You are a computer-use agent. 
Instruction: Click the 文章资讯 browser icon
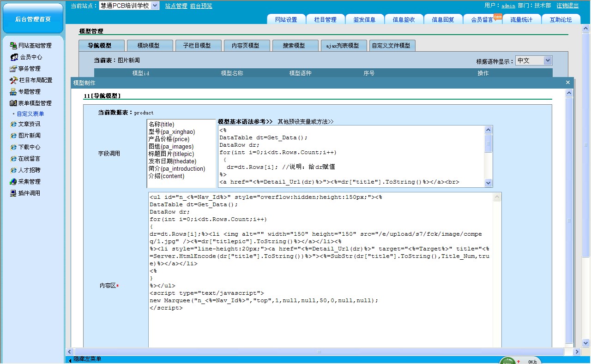pos(13,124)
